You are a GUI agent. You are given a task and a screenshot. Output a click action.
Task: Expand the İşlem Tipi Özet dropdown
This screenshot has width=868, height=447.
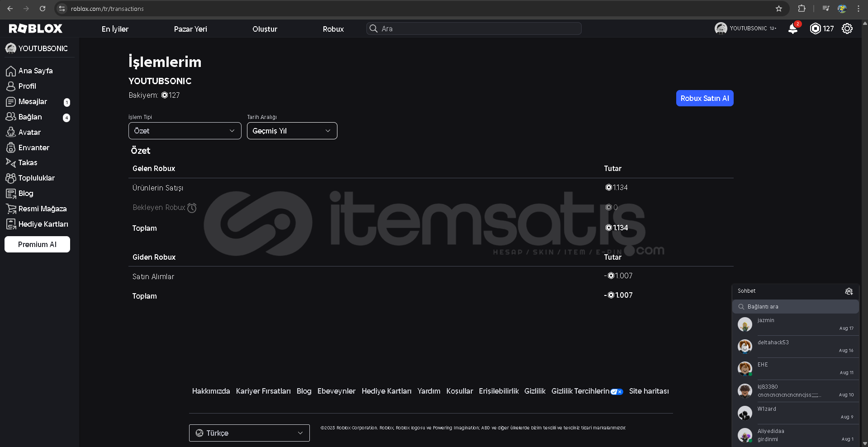[x=185, y=131]
